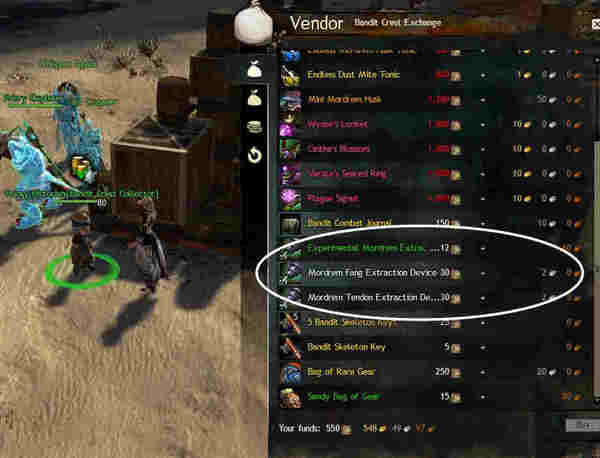Select the Wynne's Locket item
The height and width of the screenshot is (458, 600).
tap(432, 124)
